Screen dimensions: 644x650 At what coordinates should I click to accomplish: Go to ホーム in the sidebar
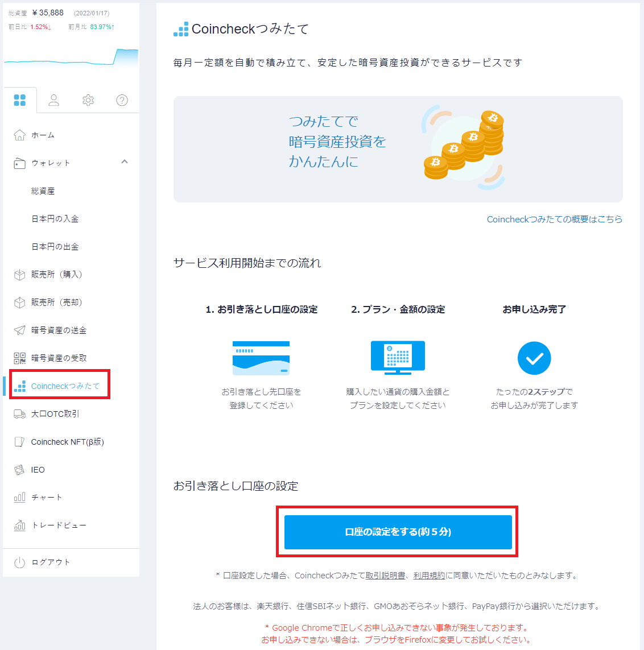point(43,135)
